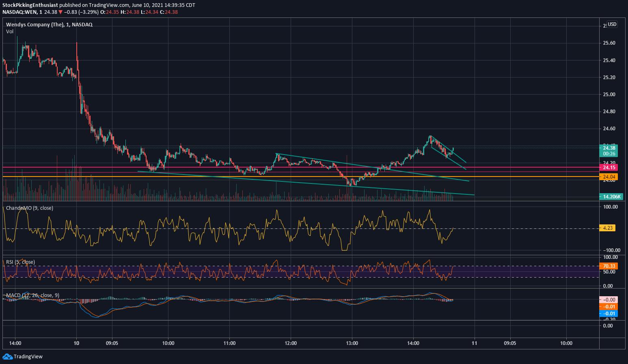
Task: Select the NASDAQ:WEN symbol text
Action: click(19, 12)
